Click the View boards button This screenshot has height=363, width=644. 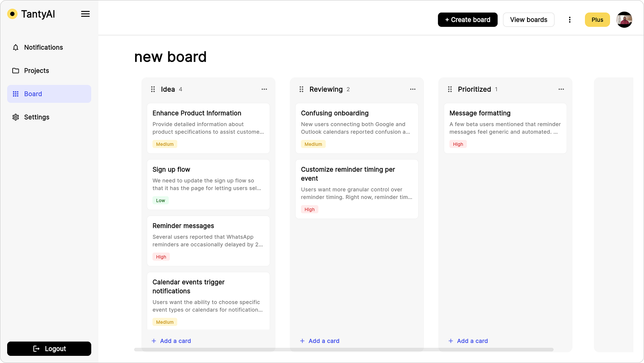pyautogui.click(x=528, y=20)
